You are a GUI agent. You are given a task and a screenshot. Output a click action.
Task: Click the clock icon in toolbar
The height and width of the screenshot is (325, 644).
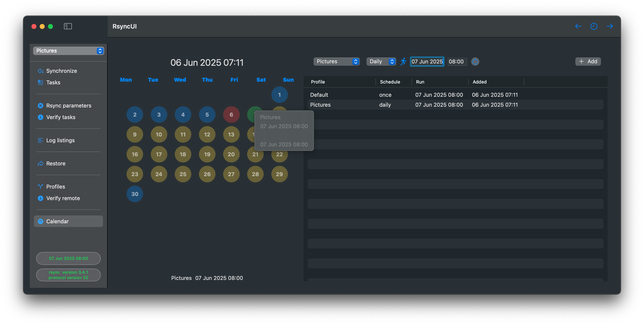(x=594, y=26)
